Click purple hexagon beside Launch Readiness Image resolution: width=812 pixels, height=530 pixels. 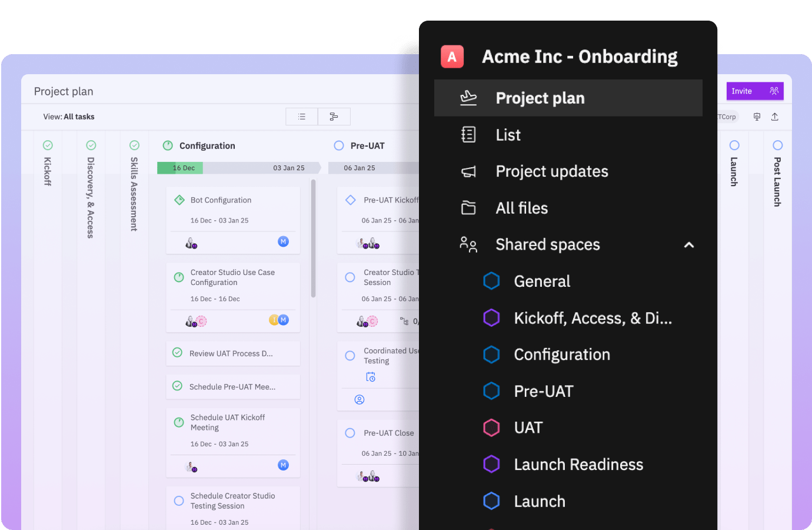click(x=491, y=464)
